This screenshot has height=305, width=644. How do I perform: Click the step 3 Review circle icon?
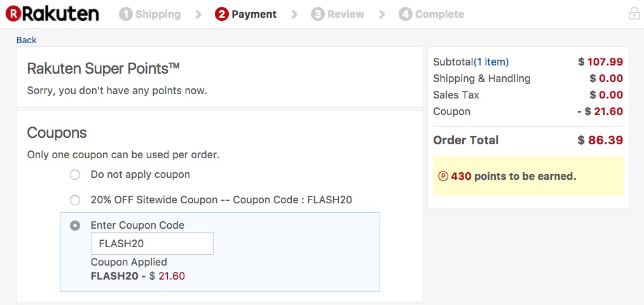(x=318, y=14)
